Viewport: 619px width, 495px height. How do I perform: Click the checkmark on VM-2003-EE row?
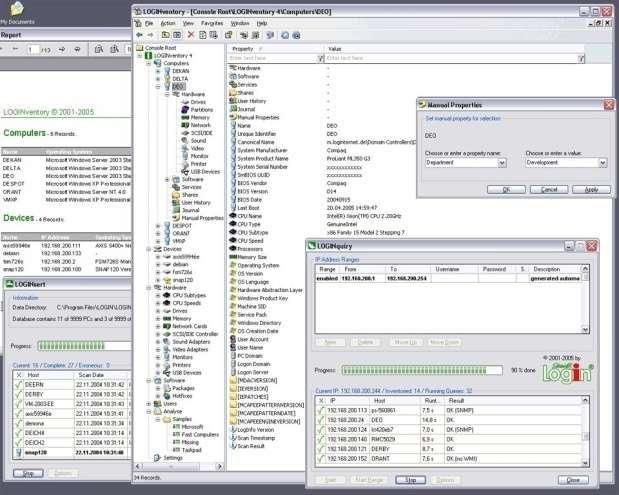pyautogui.click(x=18, y=404)
